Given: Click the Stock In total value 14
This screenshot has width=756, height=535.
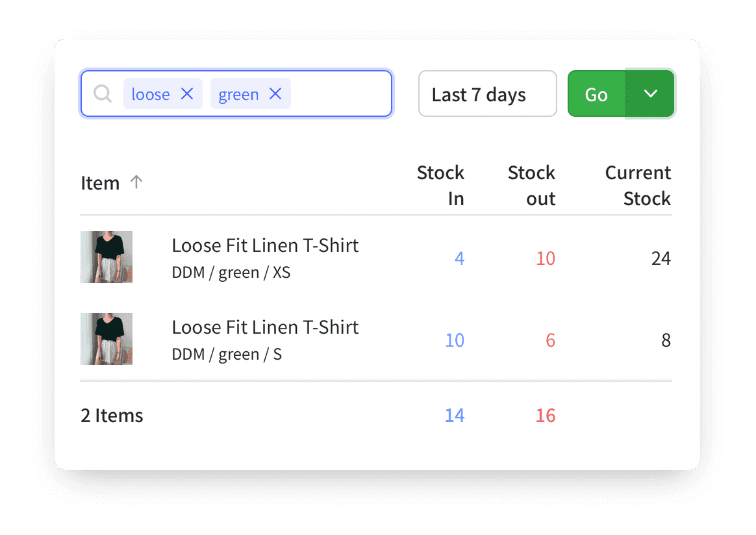Looking at the screenshot, I should pos(455,415).
